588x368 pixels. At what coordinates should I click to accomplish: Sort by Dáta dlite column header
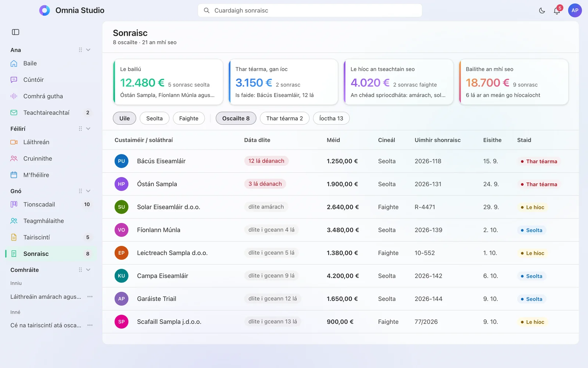[x=257, y=140]
